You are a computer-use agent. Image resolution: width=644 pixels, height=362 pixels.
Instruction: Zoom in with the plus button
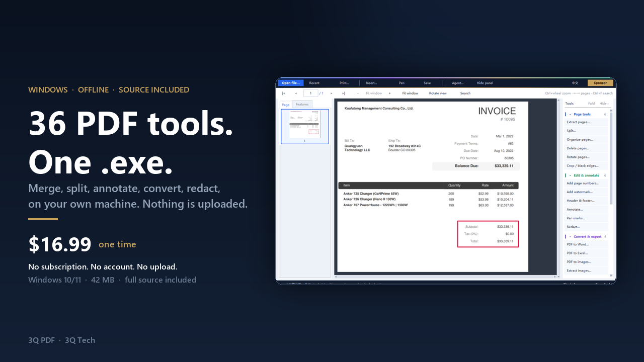389,93
